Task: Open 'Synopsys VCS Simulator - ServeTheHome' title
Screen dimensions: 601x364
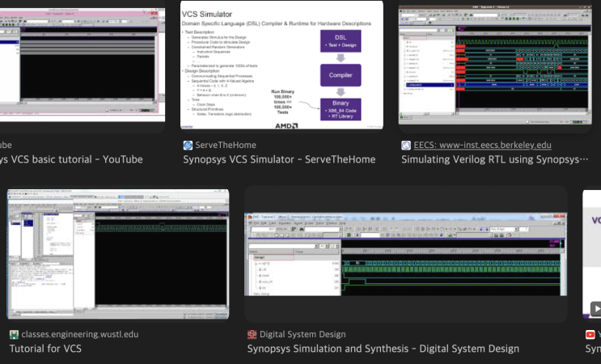Action: [279, 159]
